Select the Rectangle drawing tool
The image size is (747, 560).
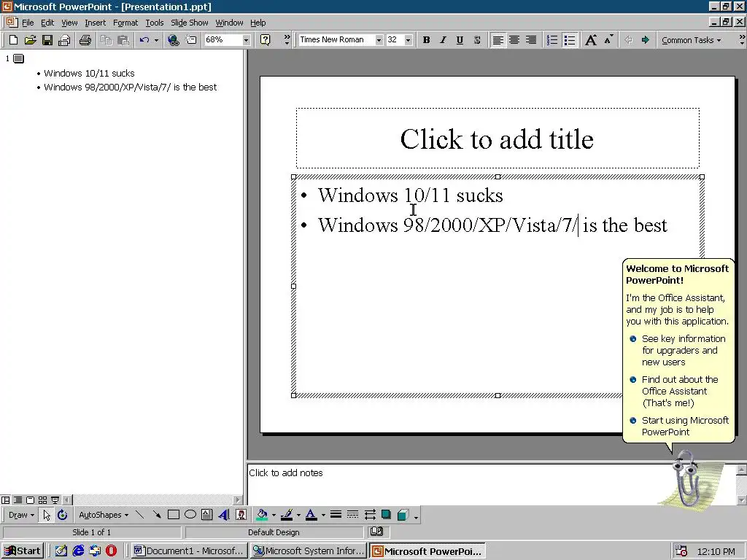(174, 515)
